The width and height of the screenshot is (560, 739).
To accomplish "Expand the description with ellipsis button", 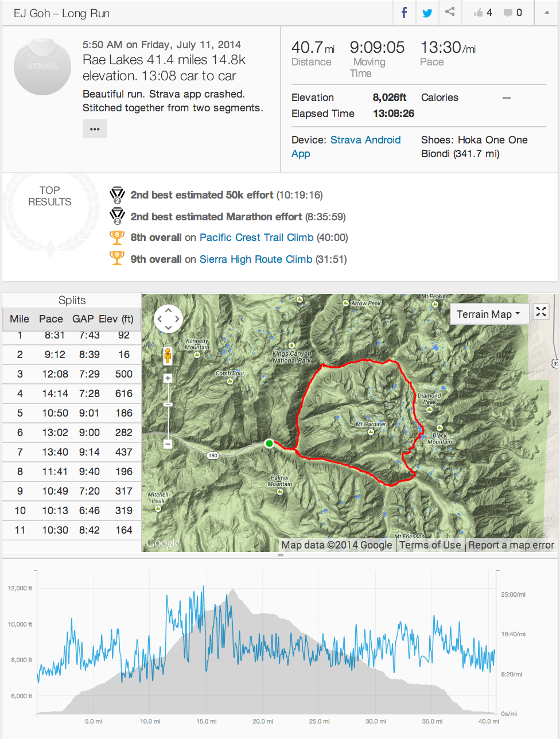I will 95,129.
